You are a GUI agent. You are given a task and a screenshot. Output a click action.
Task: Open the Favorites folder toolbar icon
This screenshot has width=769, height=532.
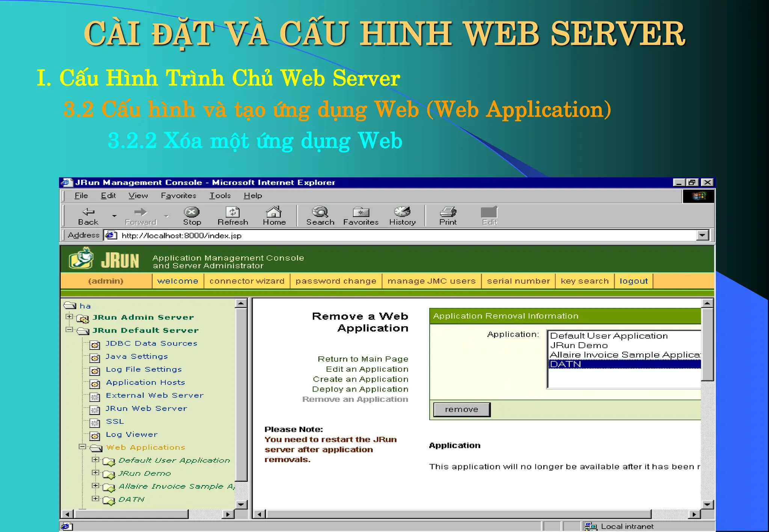(x=361, y=216)
